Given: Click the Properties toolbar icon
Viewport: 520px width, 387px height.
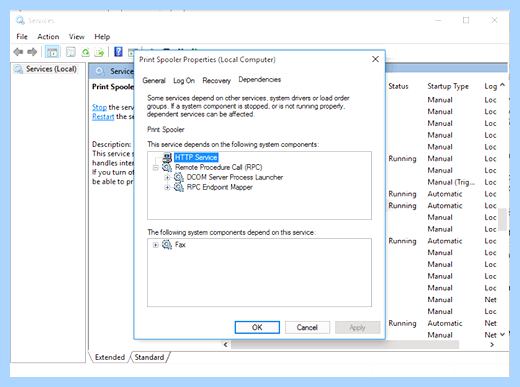Looking at the screenshot, I should coord(71,52).
